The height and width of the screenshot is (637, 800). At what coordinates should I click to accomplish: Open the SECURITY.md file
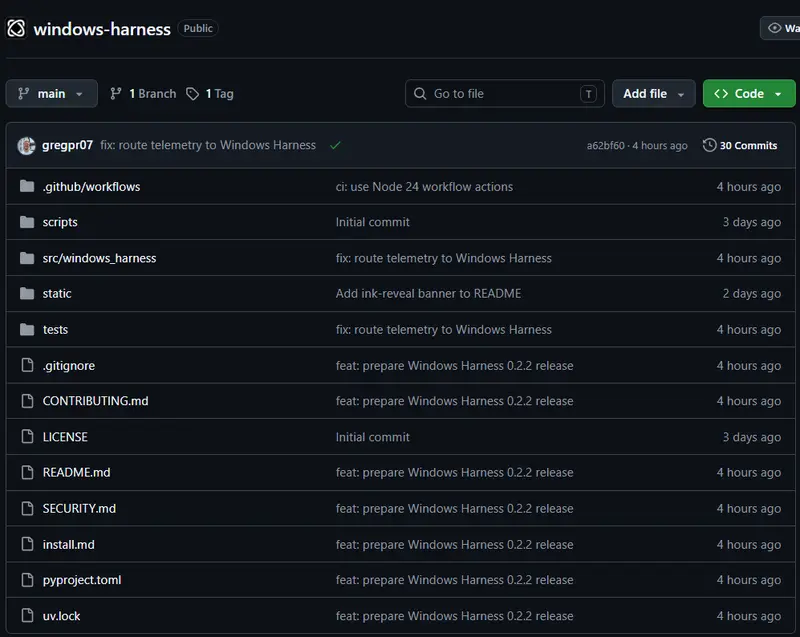(79, 508)
